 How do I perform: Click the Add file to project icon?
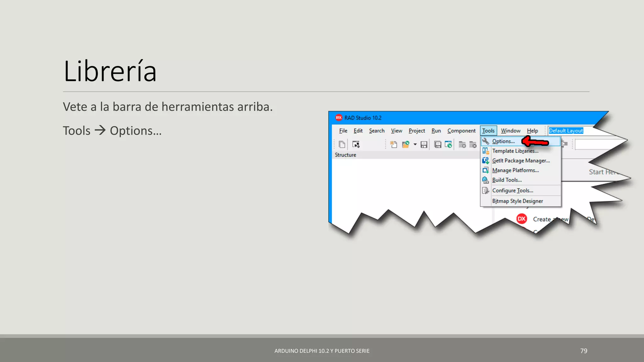click(462, 145)
